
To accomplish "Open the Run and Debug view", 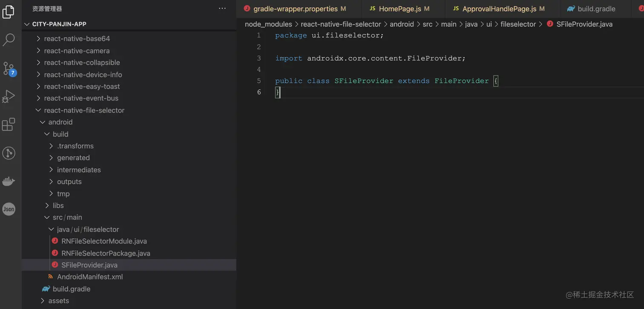I will (9, 96).
